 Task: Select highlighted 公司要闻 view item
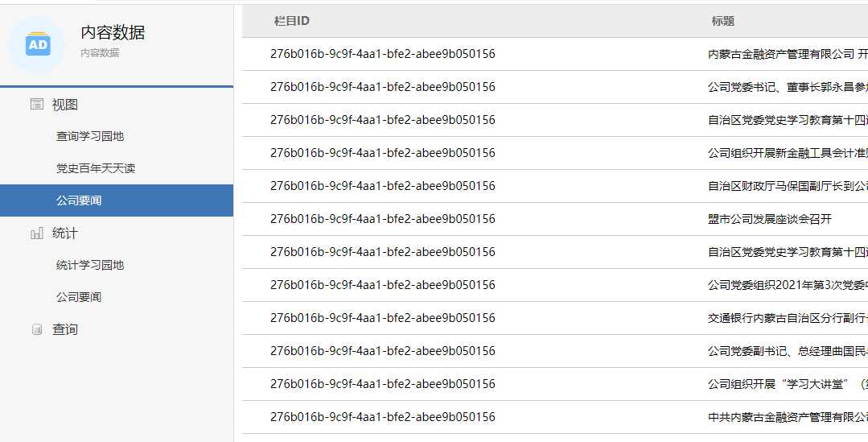pos(79,200)
